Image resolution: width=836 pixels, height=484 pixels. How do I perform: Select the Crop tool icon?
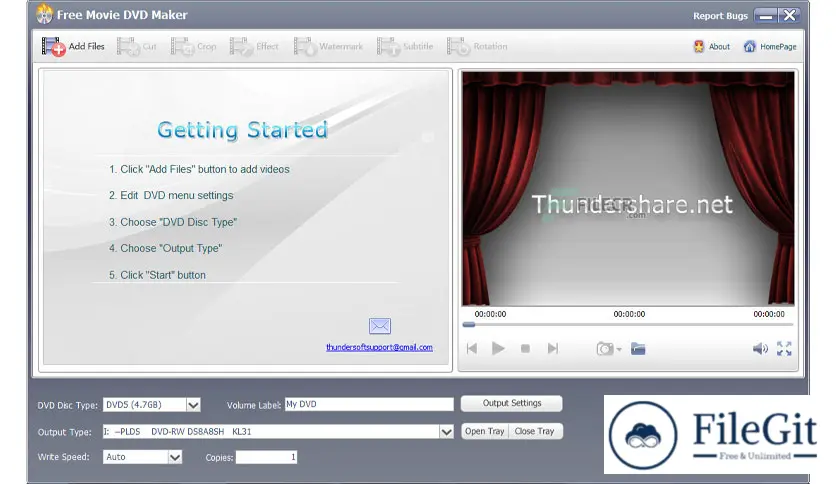[x=182, y=46]
